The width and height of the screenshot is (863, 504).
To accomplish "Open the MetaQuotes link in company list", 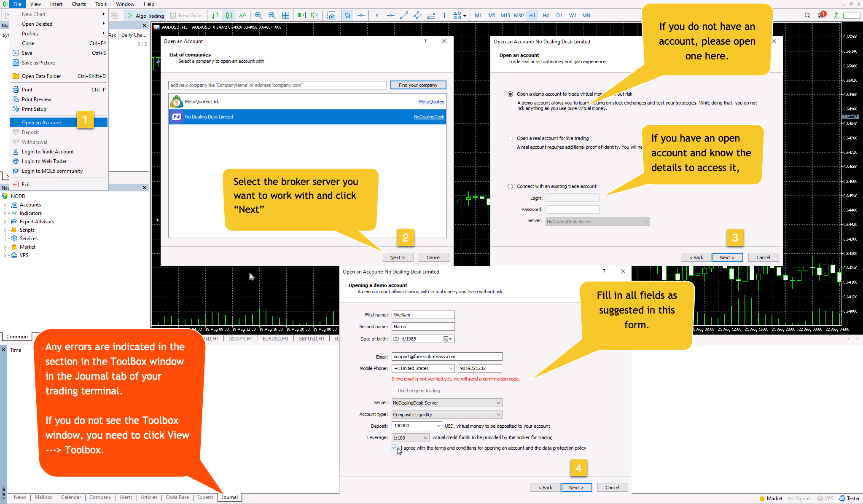I will (431, 102).
